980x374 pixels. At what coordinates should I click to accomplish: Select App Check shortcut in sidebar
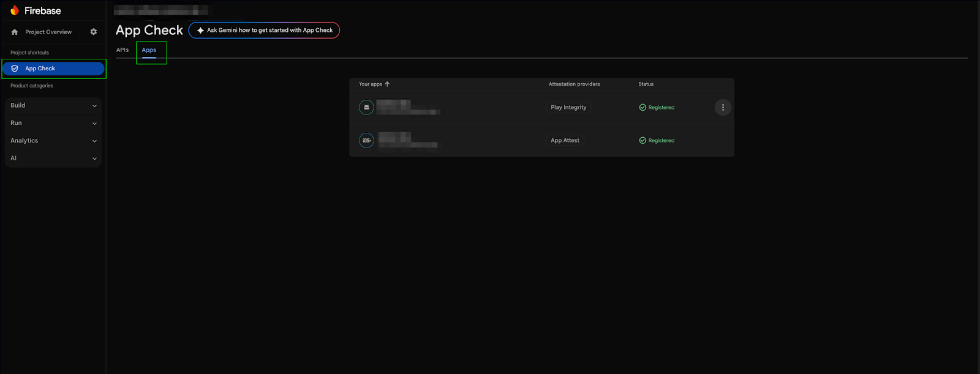[53, 69]
